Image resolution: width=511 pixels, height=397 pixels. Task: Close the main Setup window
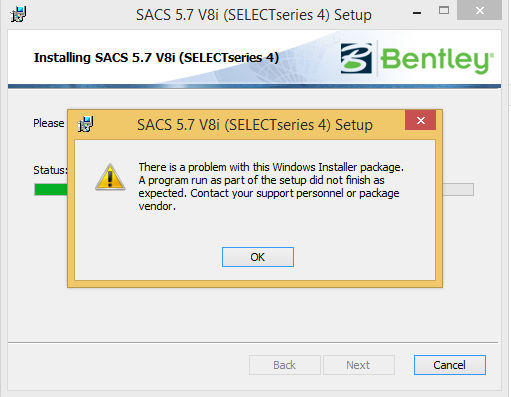click(479, 10)
